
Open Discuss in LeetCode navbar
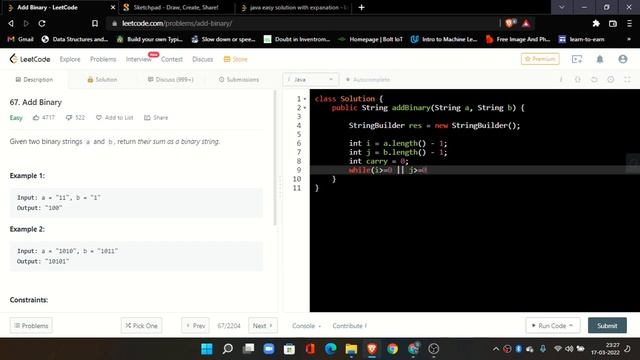point(202,59)
